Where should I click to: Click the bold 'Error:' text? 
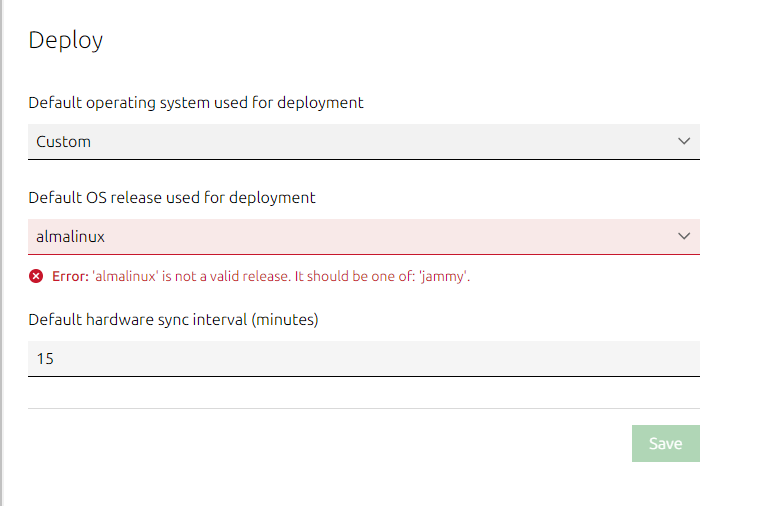[x=70, y=276]
